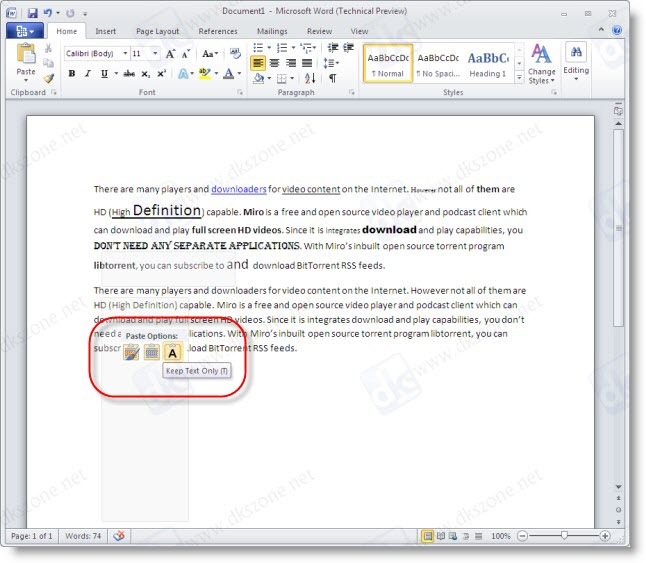Open the Office File menu button
Image resolution: width=646 pixels, height=563 pixels.
click(x=25, y=31)
